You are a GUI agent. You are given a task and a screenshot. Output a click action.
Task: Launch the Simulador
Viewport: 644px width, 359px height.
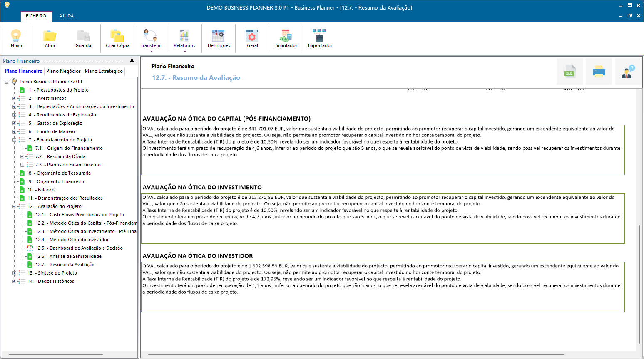point(286,38)
